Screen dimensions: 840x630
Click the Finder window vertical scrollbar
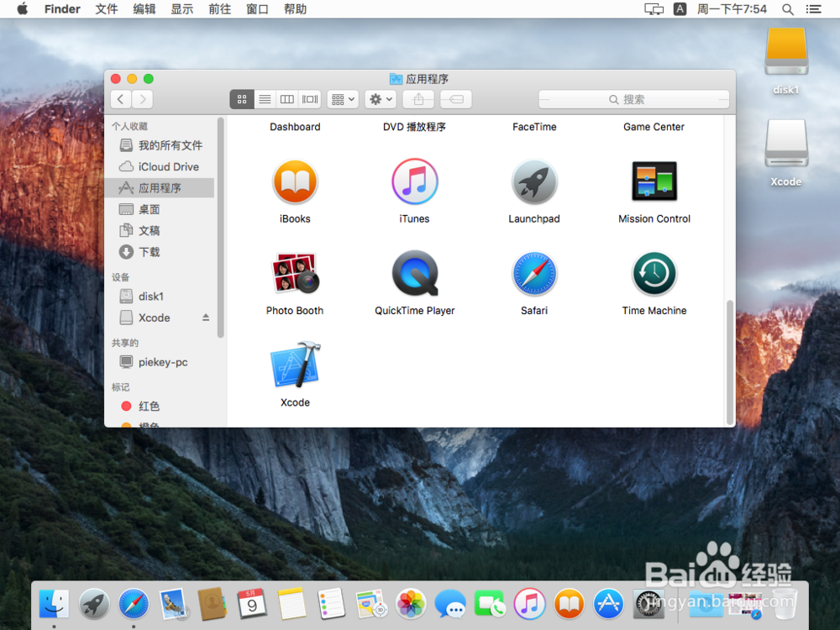click(x=729, y=362)
